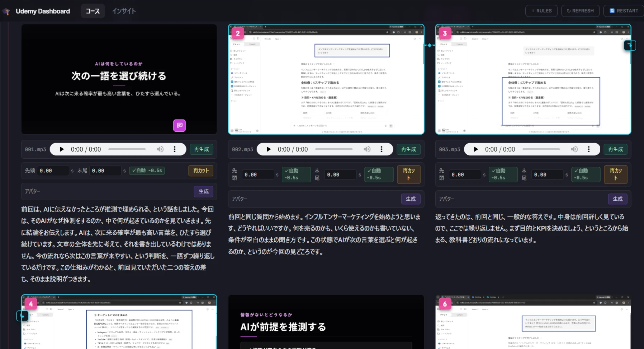Switch to the コース tab
Viewport: 644px width, 349px height.
click(x=93, y=11)
